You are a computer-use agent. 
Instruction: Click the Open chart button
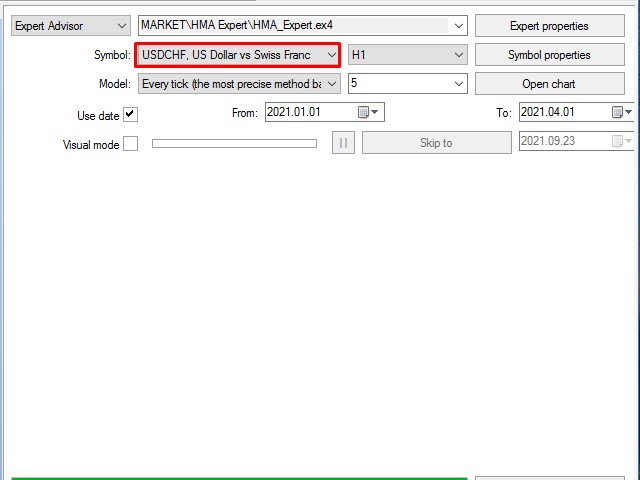[x=549, y=84]
